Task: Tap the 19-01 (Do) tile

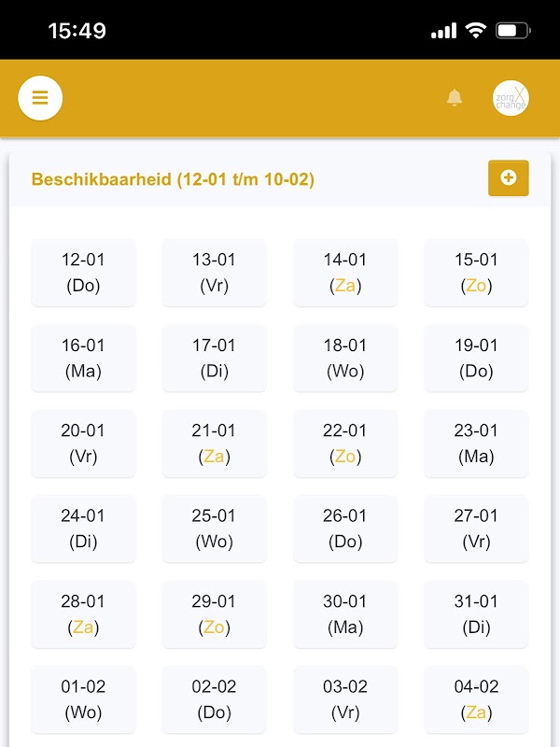Action: [x=476, y=358]
